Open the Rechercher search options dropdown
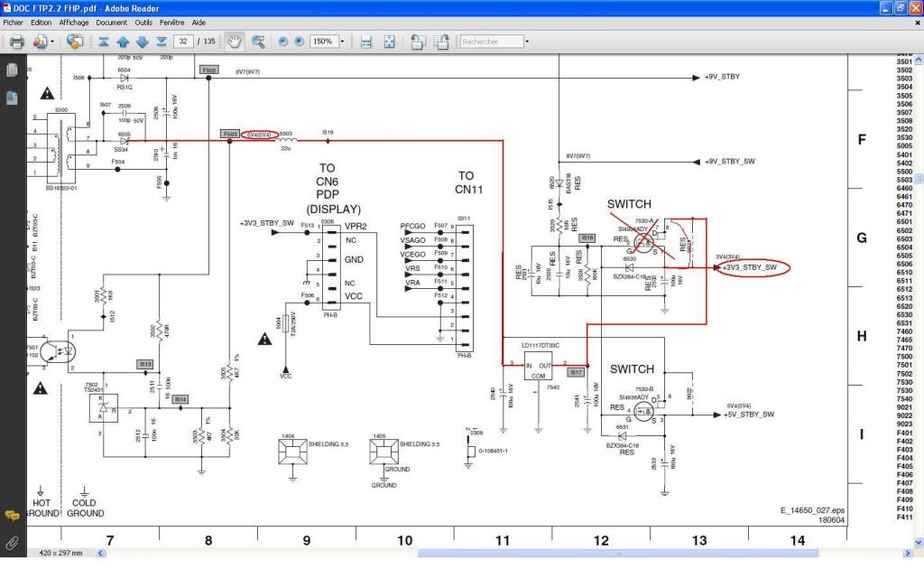Image resolution: width=924 pixels, height=578 pixels. tap(527, 42)
